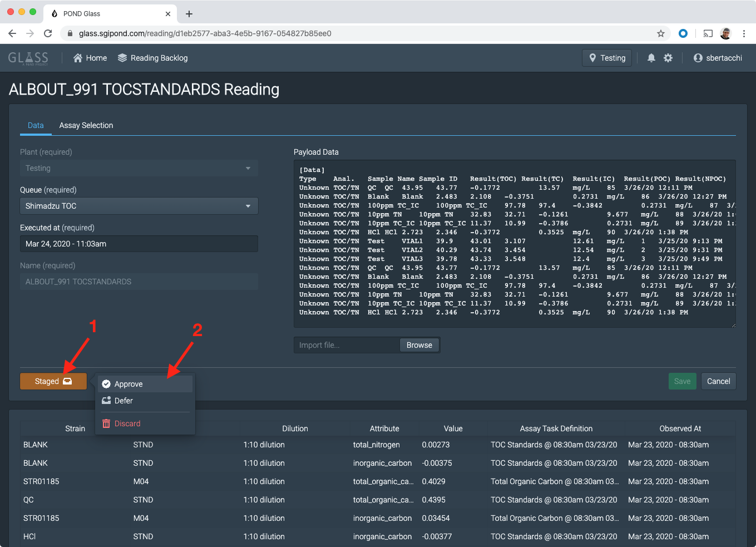Save the reading with the Save button

tap(682, 381)
